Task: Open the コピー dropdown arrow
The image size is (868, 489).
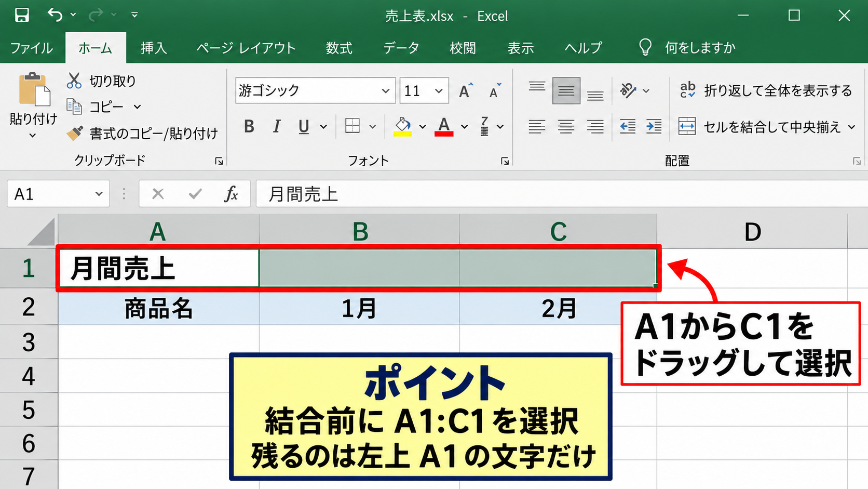Action: click(x=137, y=107)
